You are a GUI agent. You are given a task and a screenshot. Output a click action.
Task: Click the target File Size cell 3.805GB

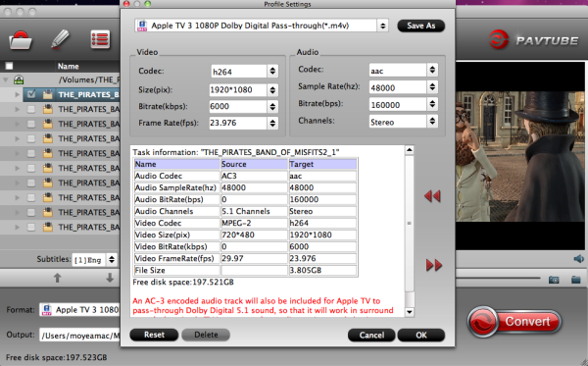pyautogui.click(x=322, y=270)
